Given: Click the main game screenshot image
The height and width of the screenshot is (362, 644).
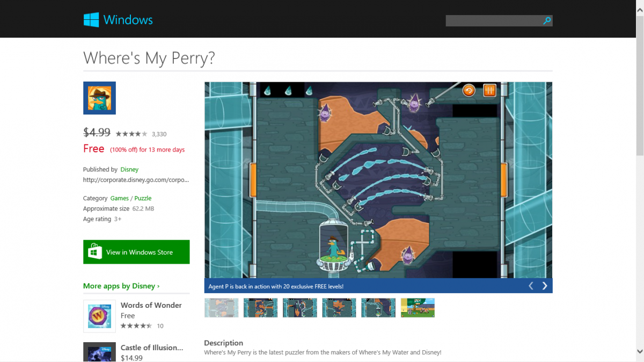Looking at the screenshot, I should pos(378,180).
